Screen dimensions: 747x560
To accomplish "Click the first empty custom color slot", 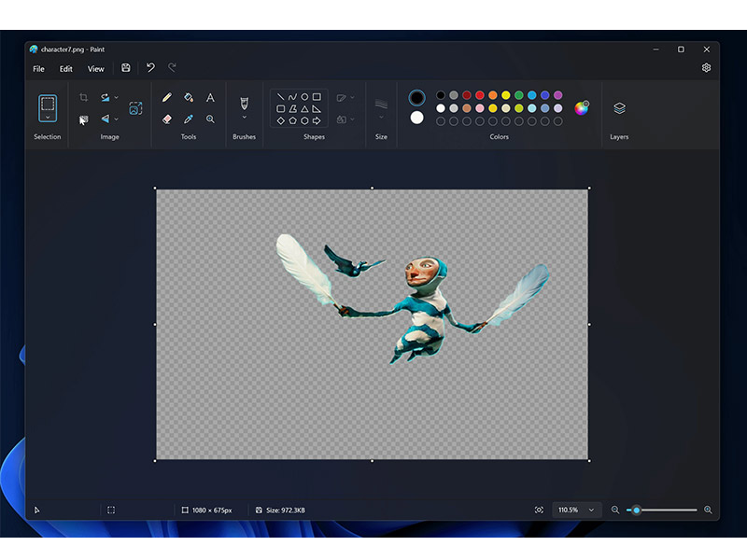I will [x=441, y=121].
